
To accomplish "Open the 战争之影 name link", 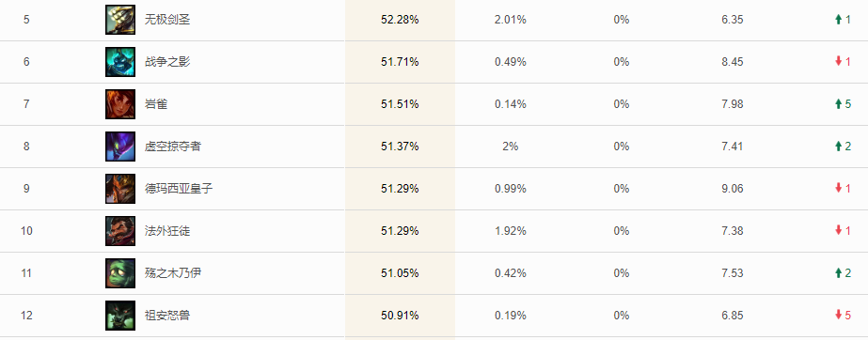I will coord(167,62).
